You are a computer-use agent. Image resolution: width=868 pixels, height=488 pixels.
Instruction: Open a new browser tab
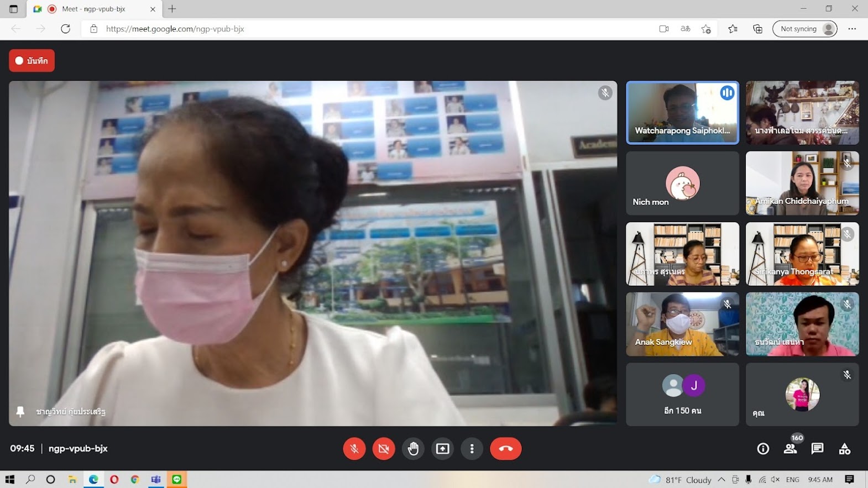(172, 9)
